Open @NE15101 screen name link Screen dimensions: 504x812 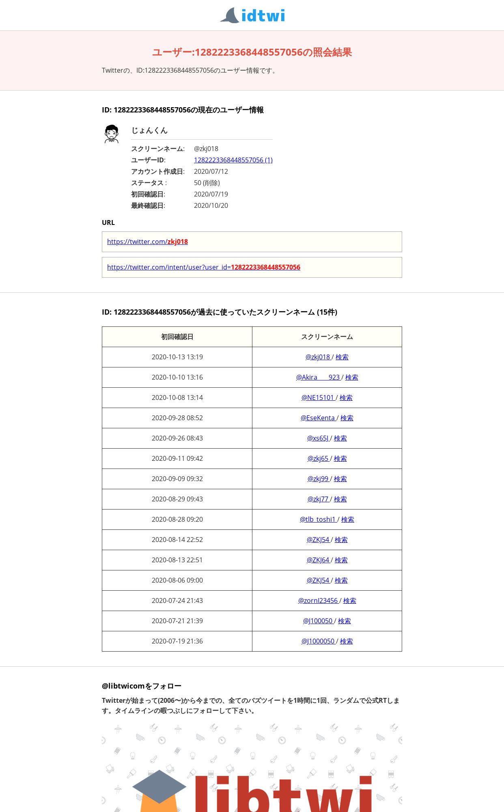[x=318, y=397]
